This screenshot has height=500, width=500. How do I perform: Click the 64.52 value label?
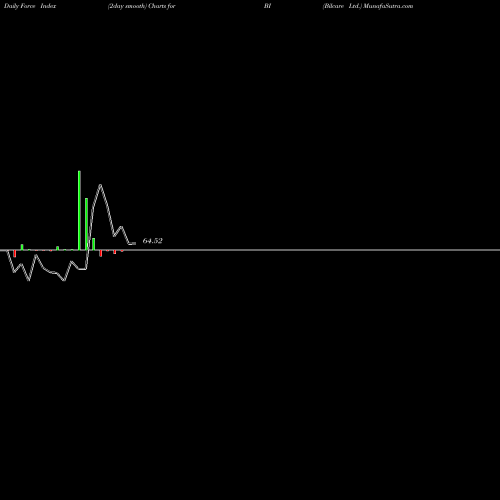[152, 241]
